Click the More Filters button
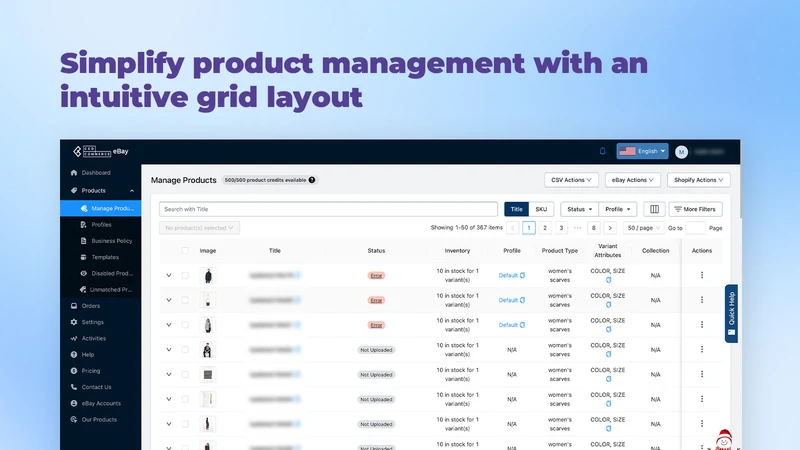Screen dimensions: 800x450 [x=695, y=209]
